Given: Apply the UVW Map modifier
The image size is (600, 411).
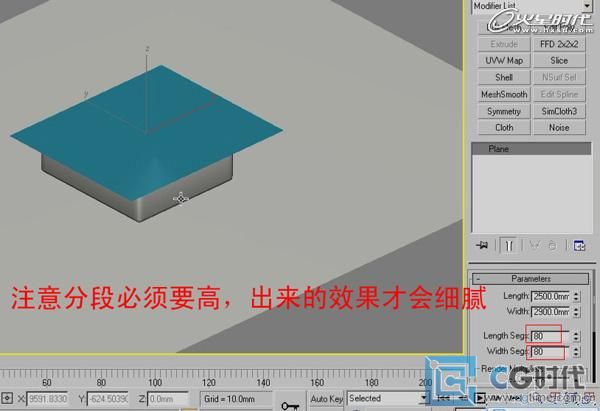Looking at the screenshot, I should tap(504, 60).
